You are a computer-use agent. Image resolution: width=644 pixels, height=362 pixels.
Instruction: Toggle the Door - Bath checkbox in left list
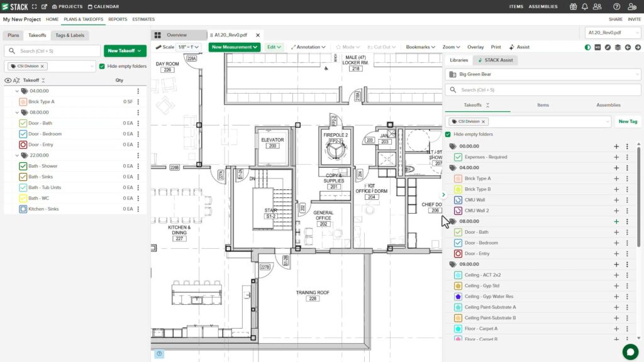[x=23, y=123]
